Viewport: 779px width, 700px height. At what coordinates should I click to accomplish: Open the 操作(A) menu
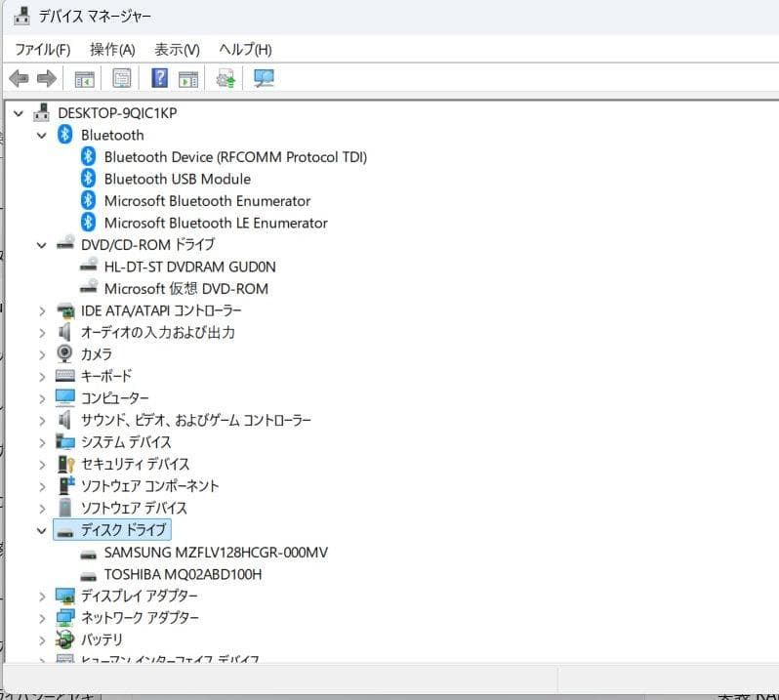(112, 49)
